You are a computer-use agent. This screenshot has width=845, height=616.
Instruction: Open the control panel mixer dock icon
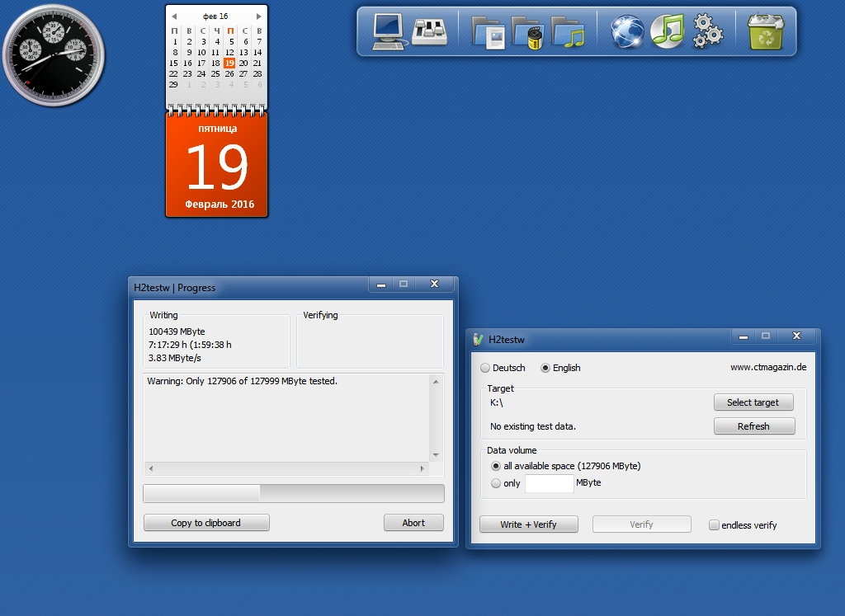tap(429, 31)
